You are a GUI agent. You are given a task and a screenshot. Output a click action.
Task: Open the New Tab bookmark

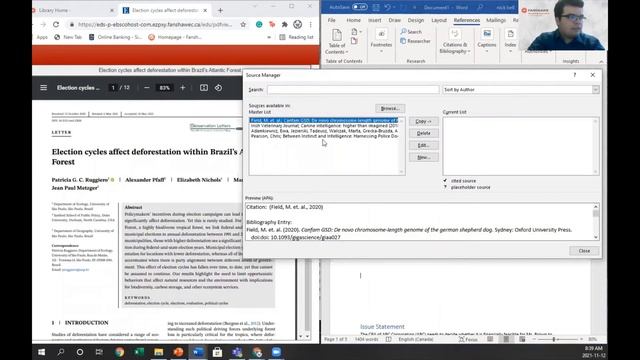tap(68, 37)
